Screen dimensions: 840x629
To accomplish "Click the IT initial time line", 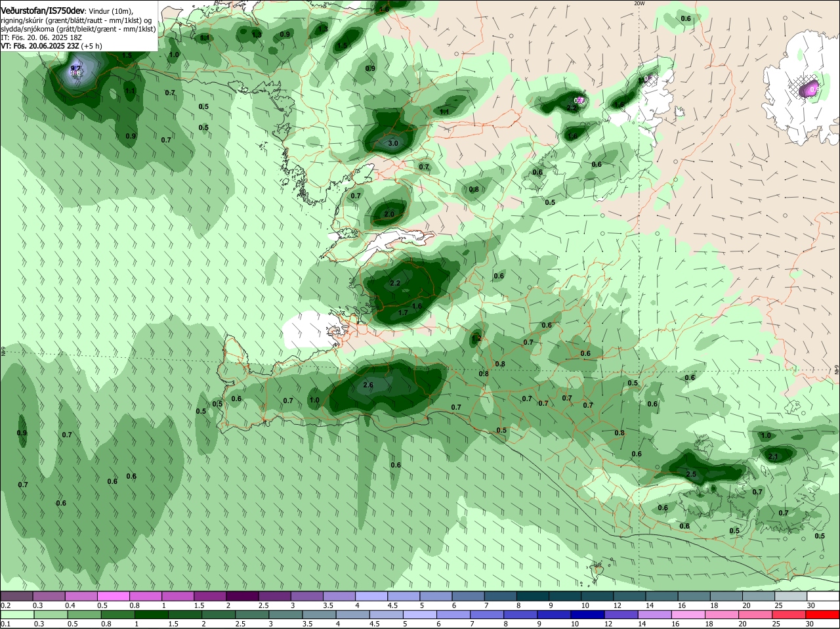I will [41, 38].
